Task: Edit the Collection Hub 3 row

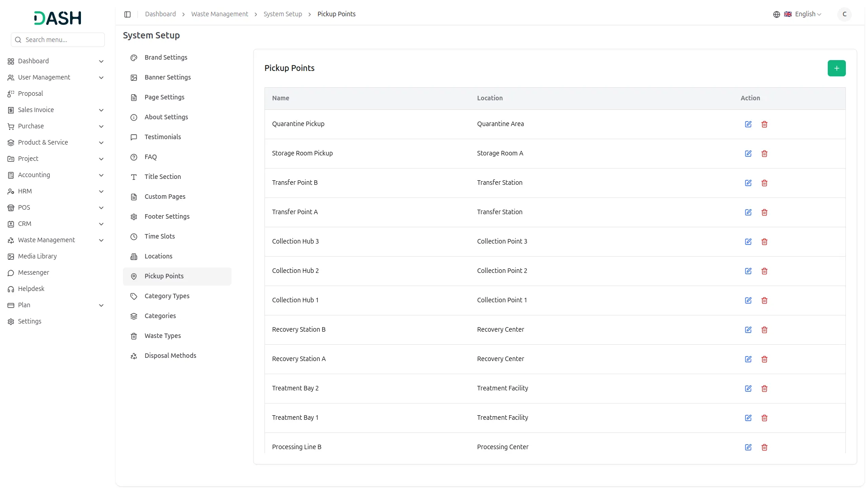Action: click(748, 242)
